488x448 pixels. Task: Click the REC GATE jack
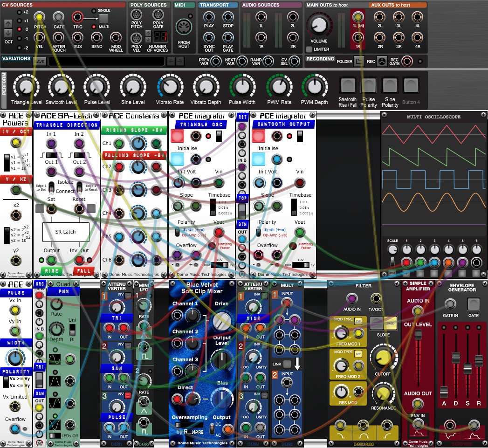(x=407, y=61)
